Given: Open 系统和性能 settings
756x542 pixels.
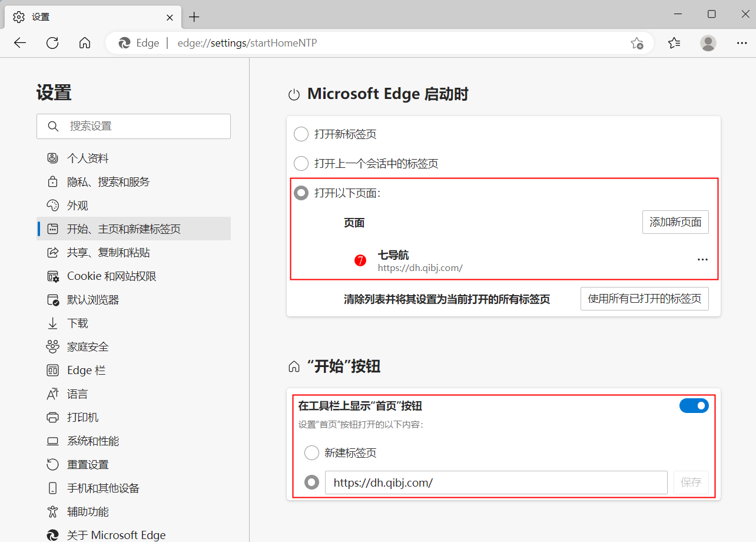Looking at the screenshot, I should tap(134, 441).
